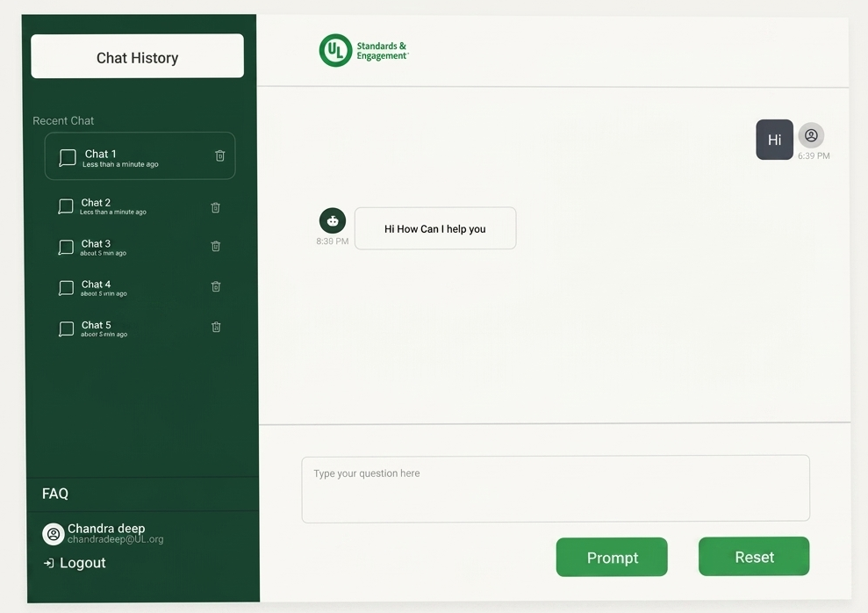
Task: Delete Chat 2 with its trash icon
Action: pyautogui.click(x=215, y=207)
